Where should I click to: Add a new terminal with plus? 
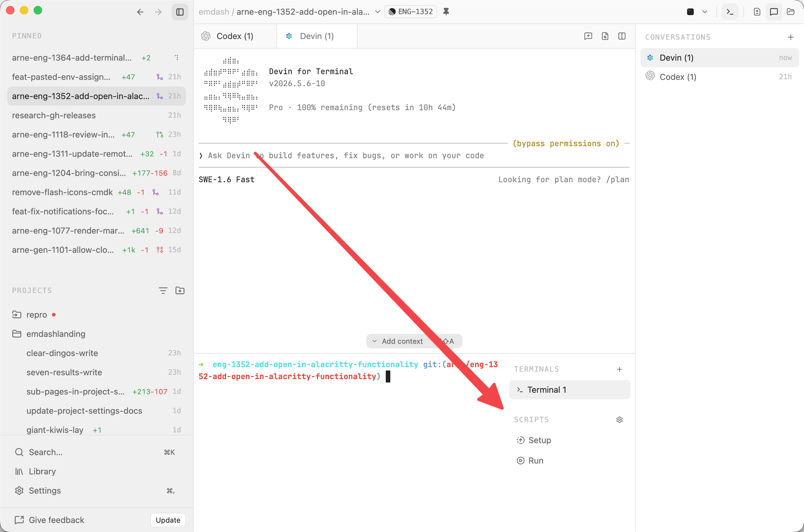[620, 369]
